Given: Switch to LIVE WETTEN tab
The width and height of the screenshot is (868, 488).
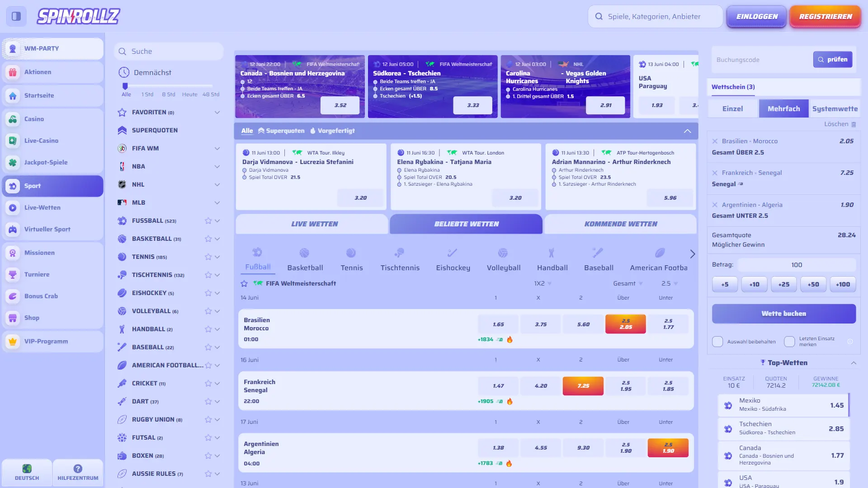Looking at the screenshot, I should [x=312, y=224].
